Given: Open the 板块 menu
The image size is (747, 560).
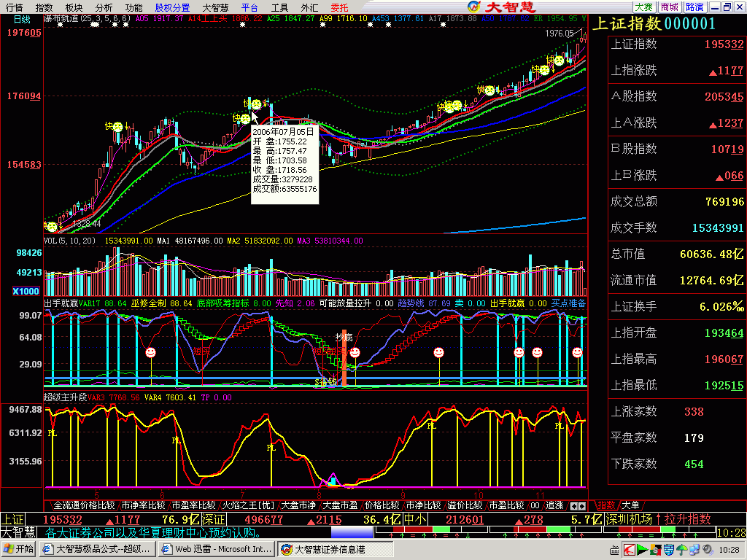Looking at the screenshot, I should [x=74, y=7].
